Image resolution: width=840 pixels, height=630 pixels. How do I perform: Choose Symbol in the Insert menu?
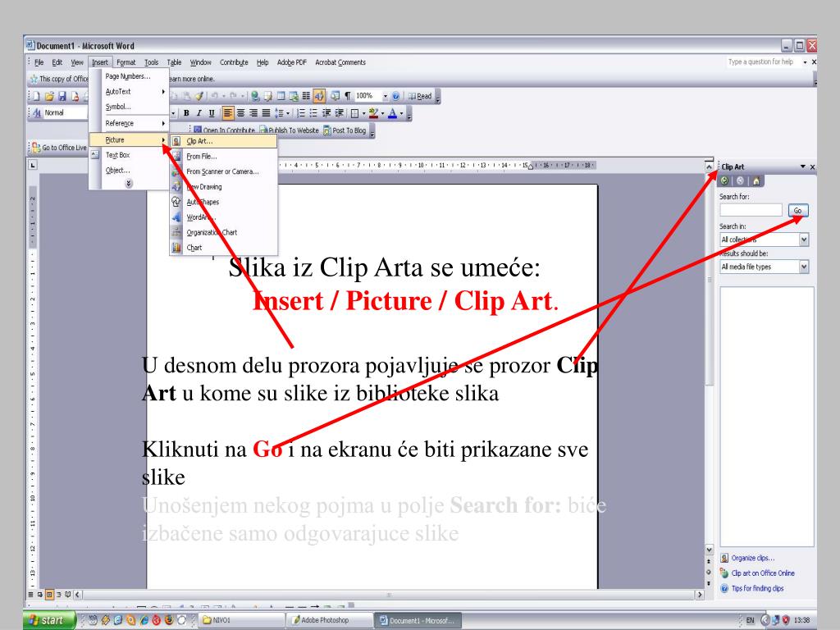click(127, 107)
